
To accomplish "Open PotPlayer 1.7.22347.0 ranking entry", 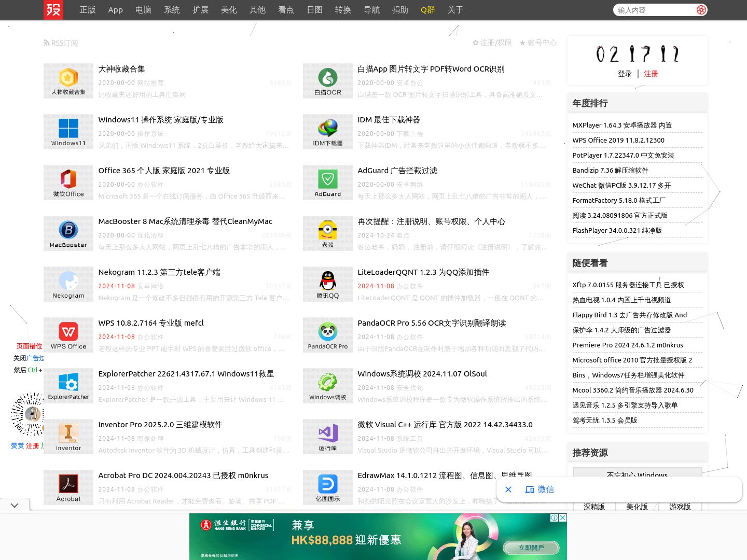I will (624, 155).
